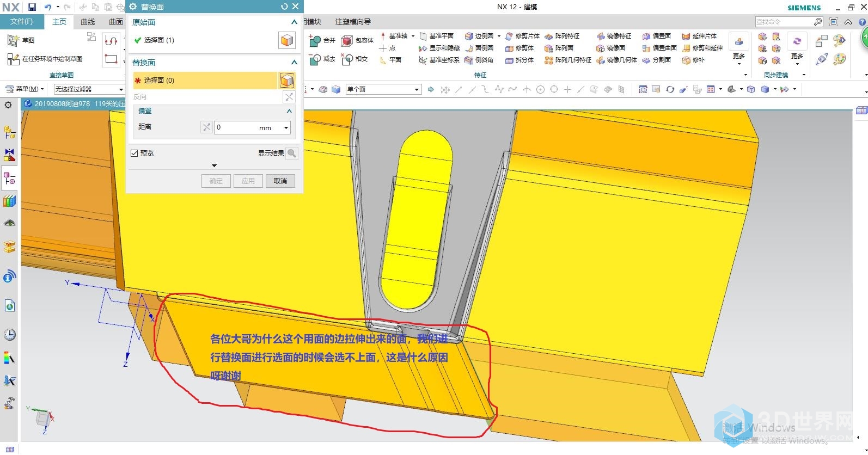The height and width of the screenshot is (455, 868).
Task: Select the 包容体 bounding body tool
Action: point(357,40)
